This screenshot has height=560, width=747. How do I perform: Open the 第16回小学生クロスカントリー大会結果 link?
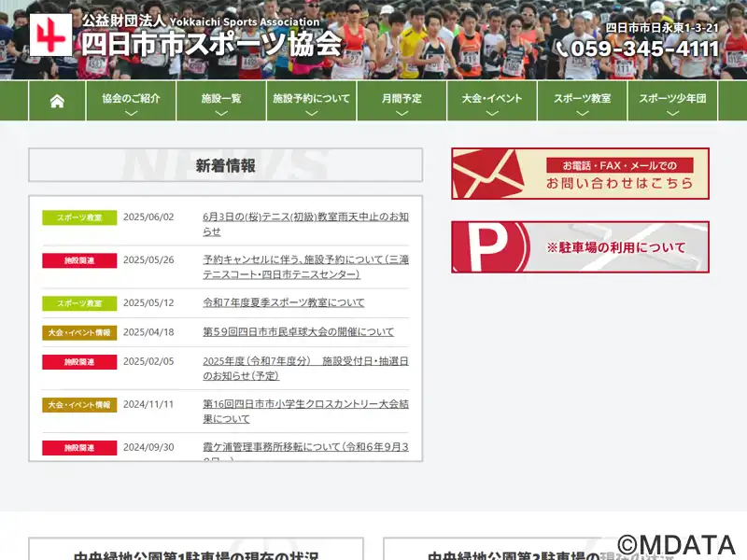pyautogui.click(x=306, y=411)
